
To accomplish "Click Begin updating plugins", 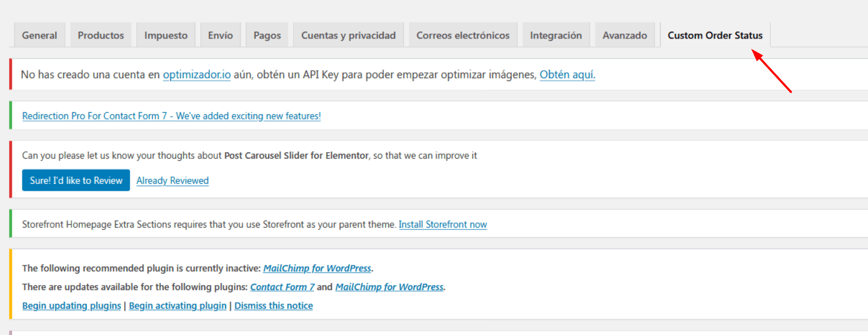I will point(71,306).
